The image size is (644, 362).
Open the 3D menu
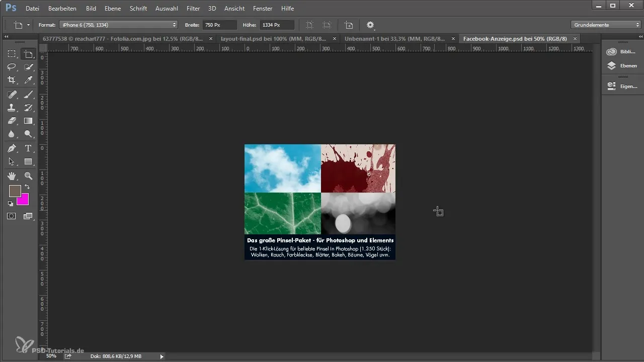click(212, 9)
